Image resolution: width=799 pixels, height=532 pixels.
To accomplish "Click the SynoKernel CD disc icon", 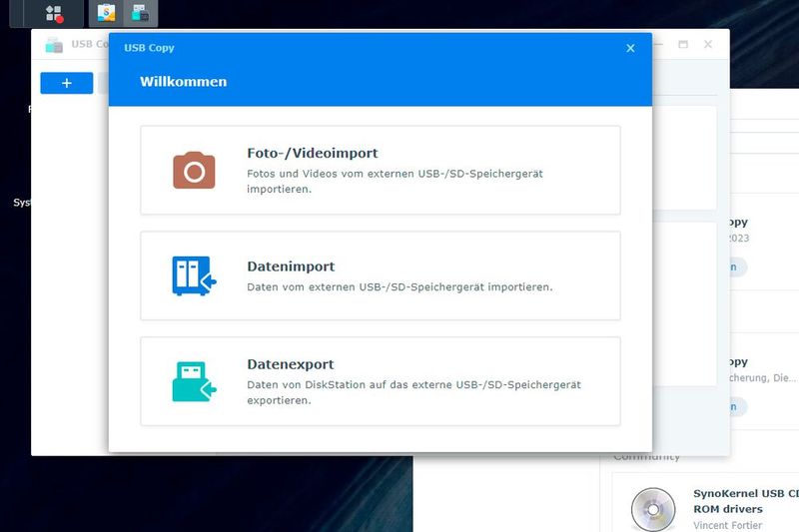I will 653,509.
